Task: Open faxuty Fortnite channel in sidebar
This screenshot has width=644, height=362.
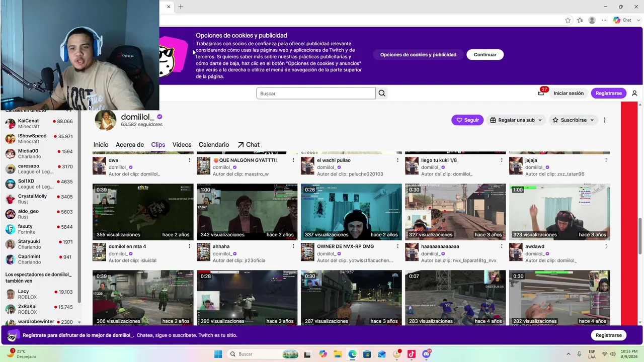Action: (39, 229)
